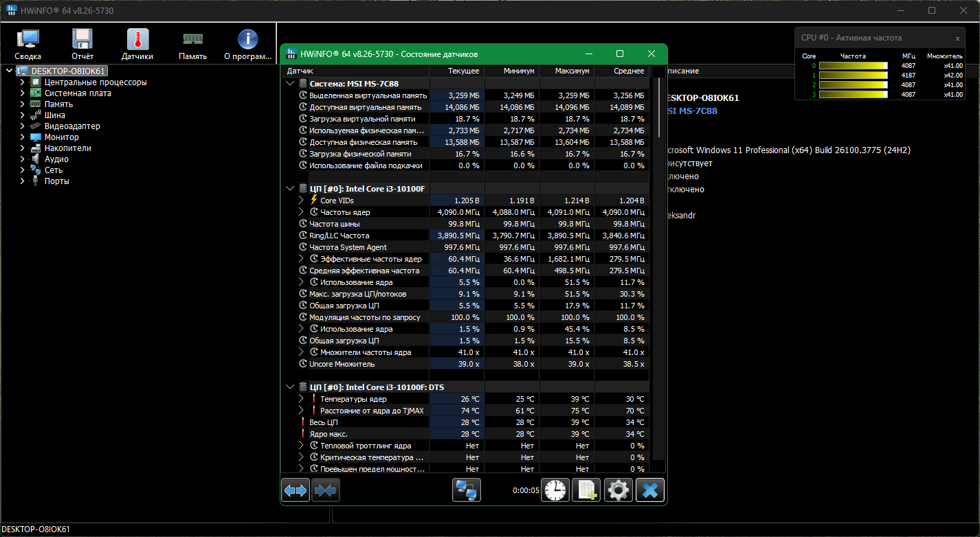The width and height of the screenshot is (980, 537).
Task: Close the CPU #0 active frequency panel
Action: point(957,38)
